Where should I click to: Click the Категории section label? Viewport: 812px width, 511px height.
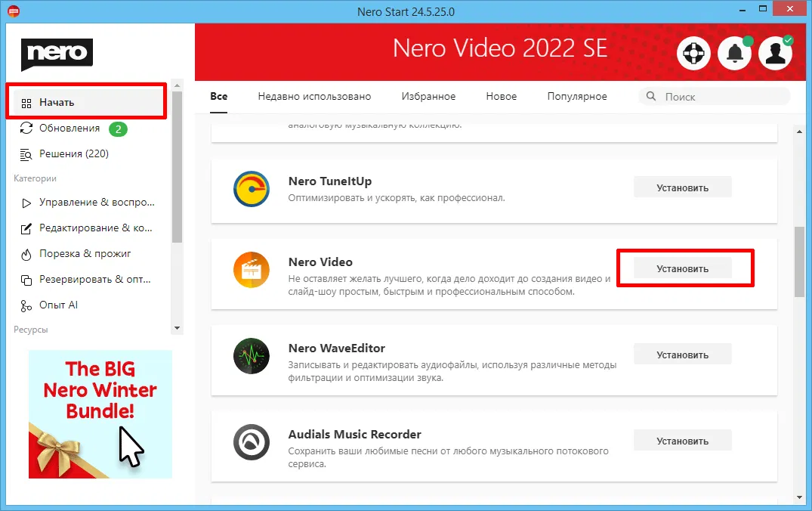point(36,178)
